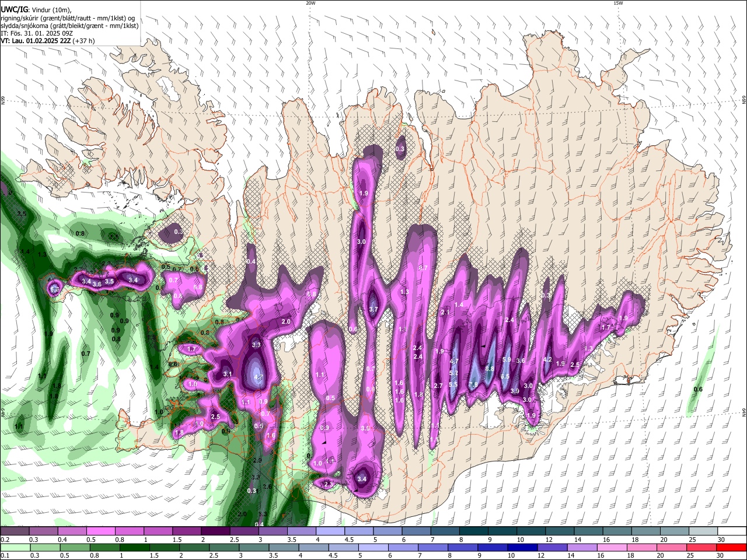The height and width of the screenshot is (560, 747).
Task: Click the '5.5' precipitation value on the map
Action: (453, 384)
